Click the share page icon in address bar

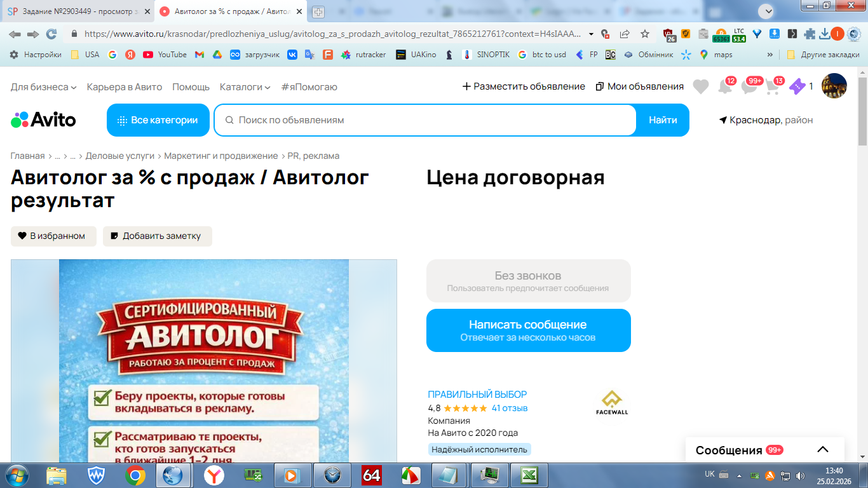(x=625, y=34)
